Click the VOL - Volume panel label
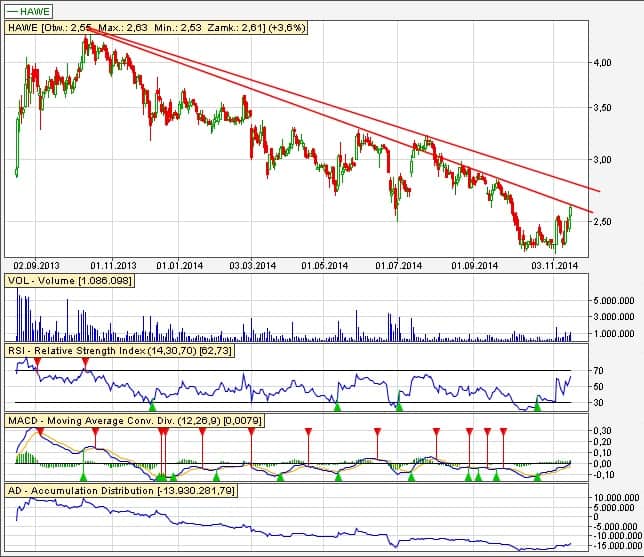 coord(71,283)
